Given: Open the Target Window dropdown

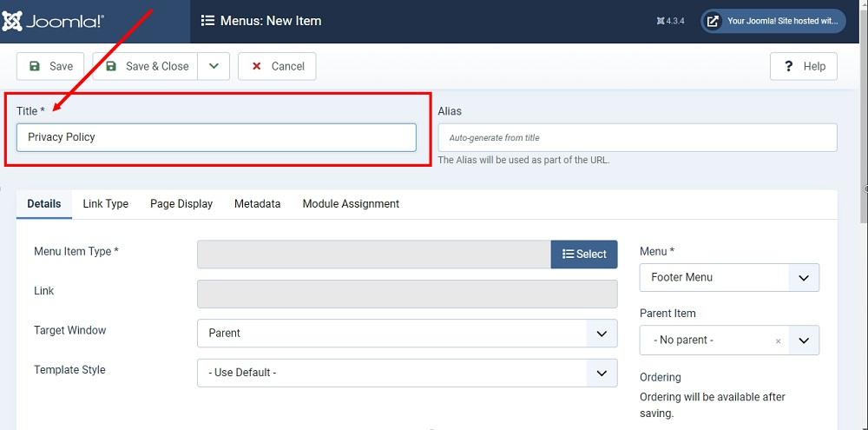Looking at the screenshot, I should 407,333.
